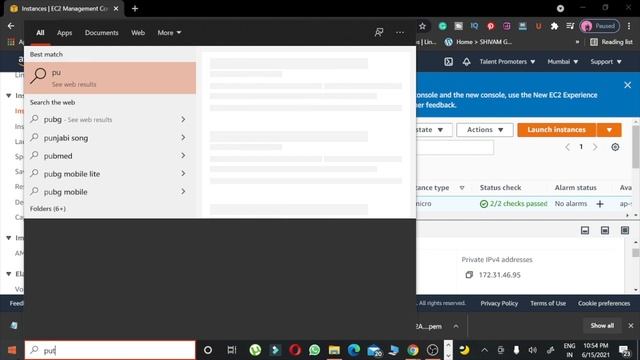This screenshot has width=640, height=360.
Task: Collapse details panel to minimum size icon
Action: pyautogui.click(x=585, y=231)
